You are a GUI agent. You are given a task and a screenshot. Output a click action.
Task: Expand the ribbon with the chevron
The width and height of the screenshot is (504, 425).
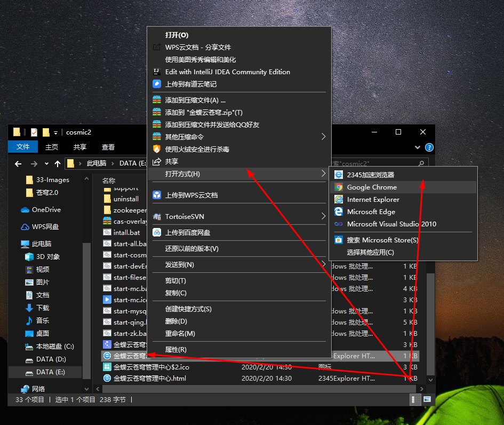[x=417, y=147]
